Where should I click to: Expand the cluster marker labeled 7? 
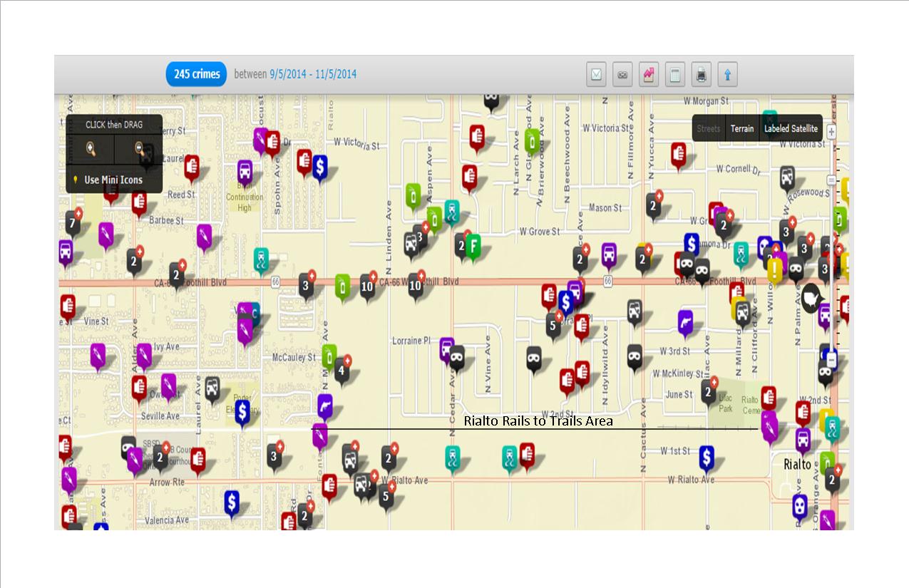click(x=72, y=223)
